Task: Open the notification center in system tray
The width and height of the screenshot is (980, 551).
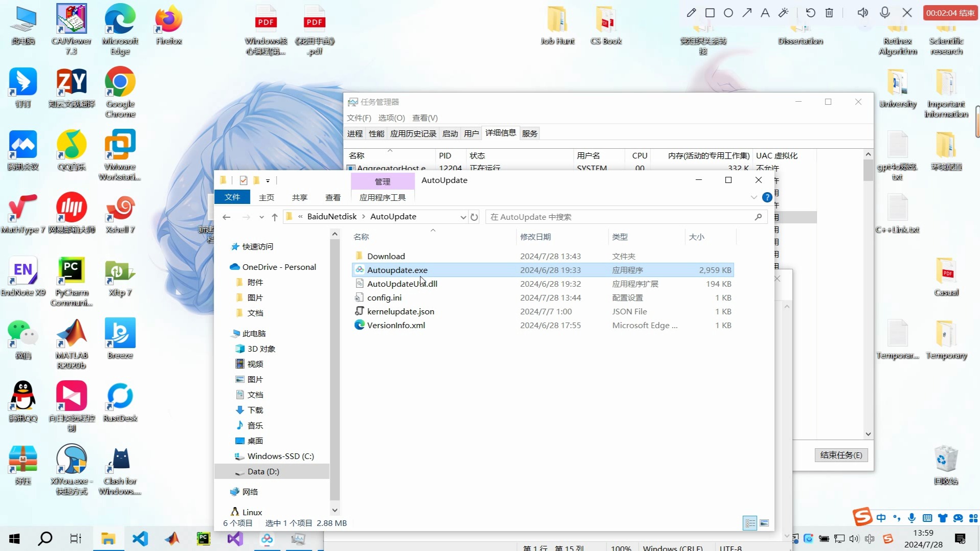Action: coord(960,538)
